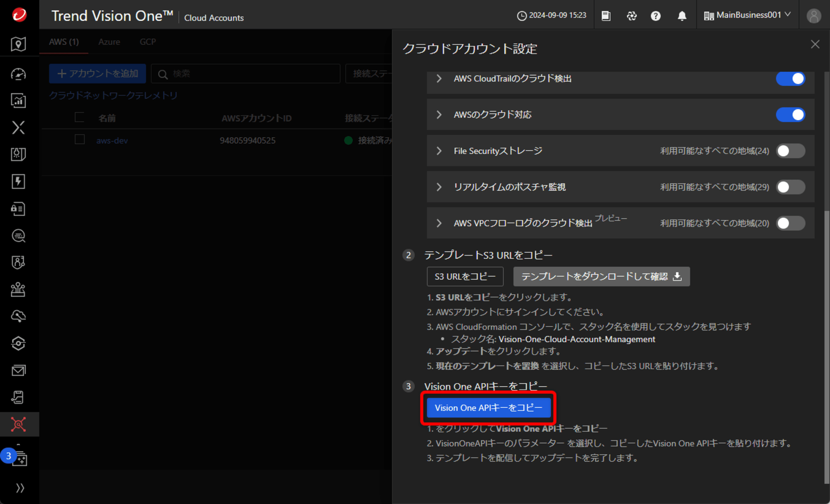
Task: Click 利用可能なすべての地域(24) text
Action: pyautogui.click(x=715, y=151)
